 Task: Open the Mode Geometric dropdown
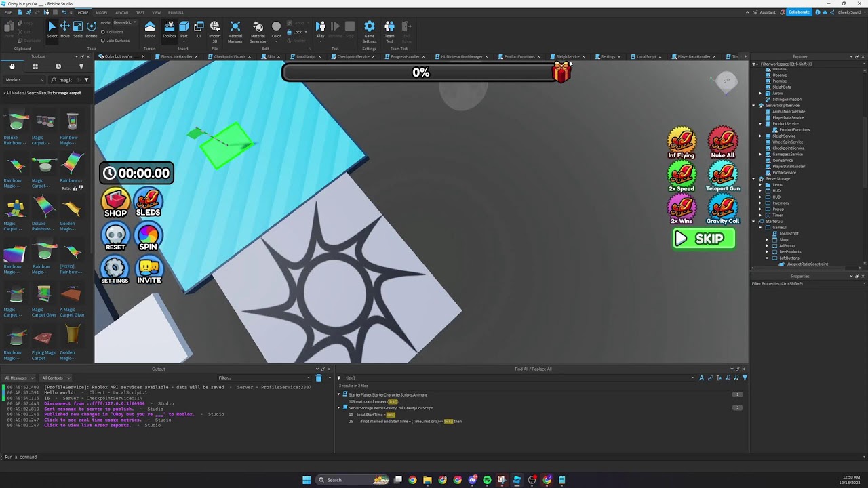124,22
